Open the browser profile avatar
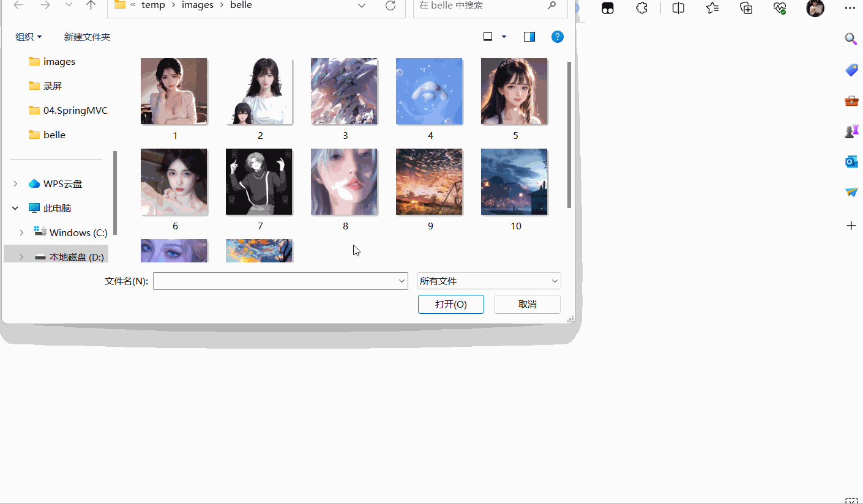863x504 pixels. [x=815, y=8]
